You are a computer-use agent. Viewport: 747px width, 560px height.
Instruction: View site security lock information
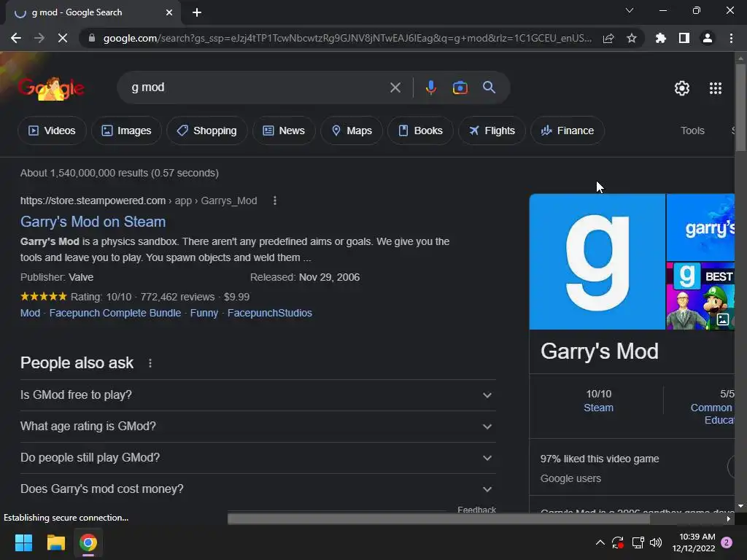coord(92,38)
